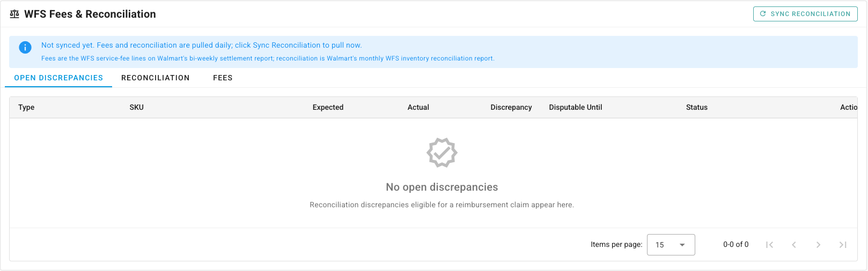Click the Actual column header

point(418,107)
